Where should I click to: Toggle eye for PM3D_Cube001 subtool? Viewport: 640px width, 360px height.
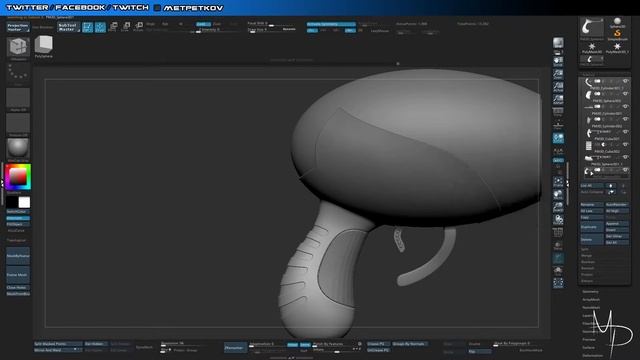[625, 132]
